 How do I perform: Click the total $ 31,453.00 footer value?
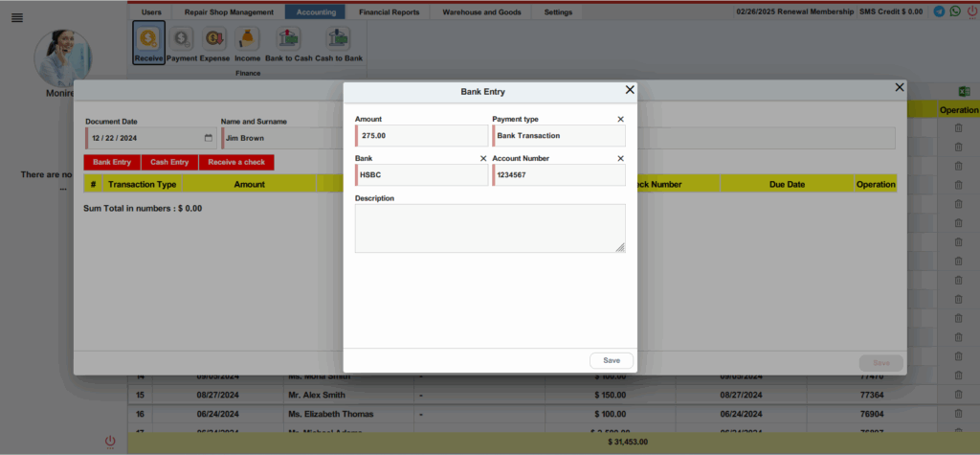click(x=628, y=442)
